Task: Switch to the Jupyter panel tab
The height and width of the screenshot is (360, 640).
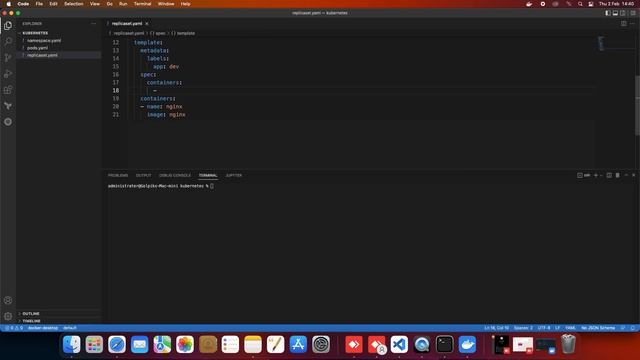Action: (x=233, y=176)
